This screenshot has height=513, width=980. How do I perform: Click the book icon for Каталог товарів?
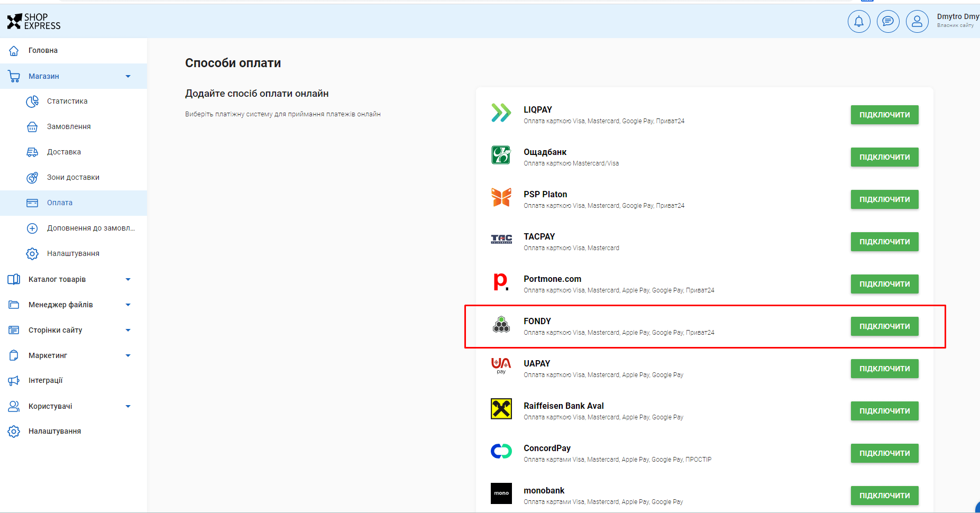[14, 279]
